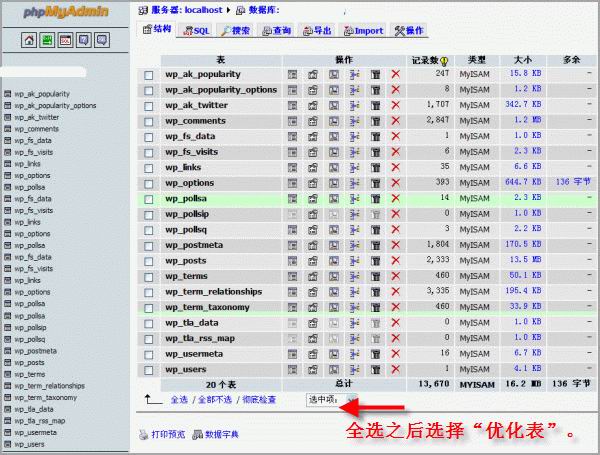The height and width of the screenshot is (455, 600).
Task: Click the 342.7 KB size value
Action: tap(523, 104)
